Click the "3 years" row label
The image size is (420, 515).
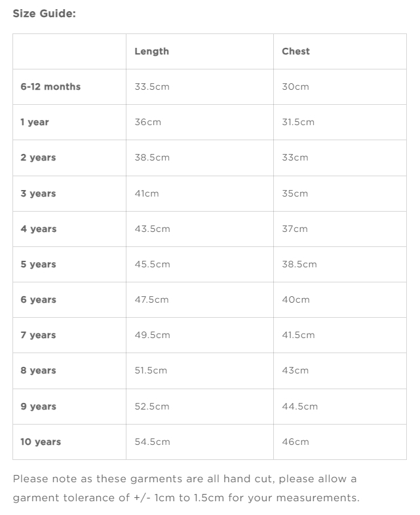point(38,193)
